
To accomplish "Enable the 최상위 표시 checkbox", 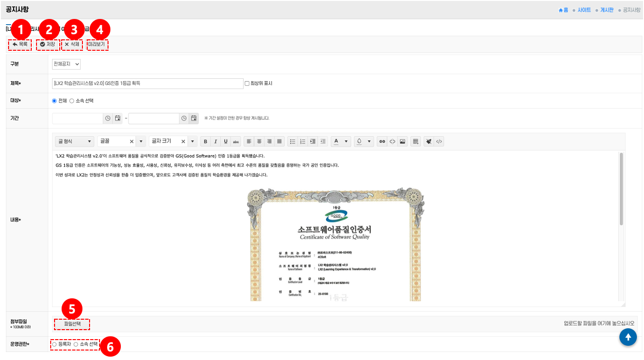I will click(247, 83).
